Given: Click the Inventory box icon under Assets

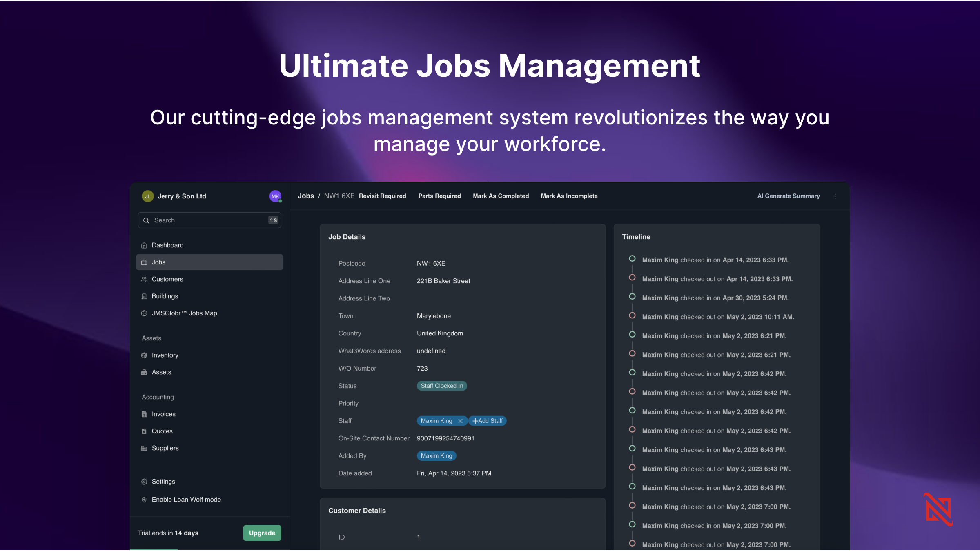Looking at the screenshot, I should point(144,355).
